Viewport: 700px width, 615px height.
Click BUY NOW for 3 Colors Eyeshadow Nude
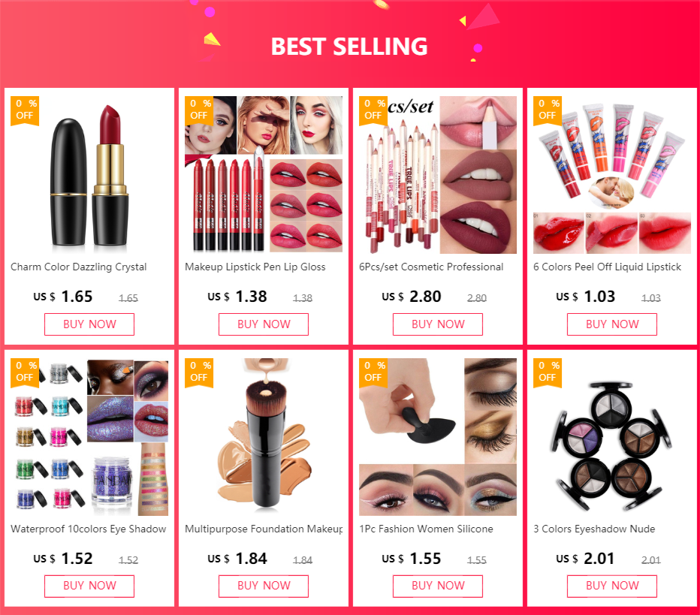pos(612,586)
